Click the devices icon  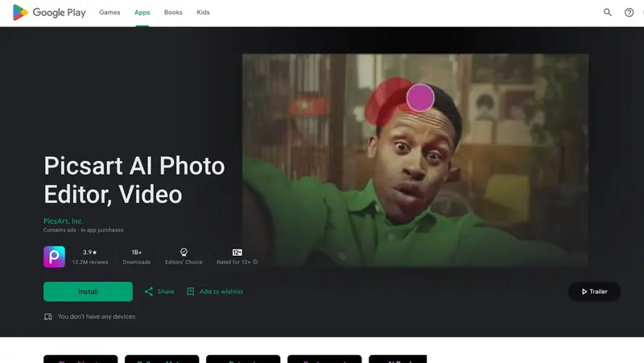48,316
